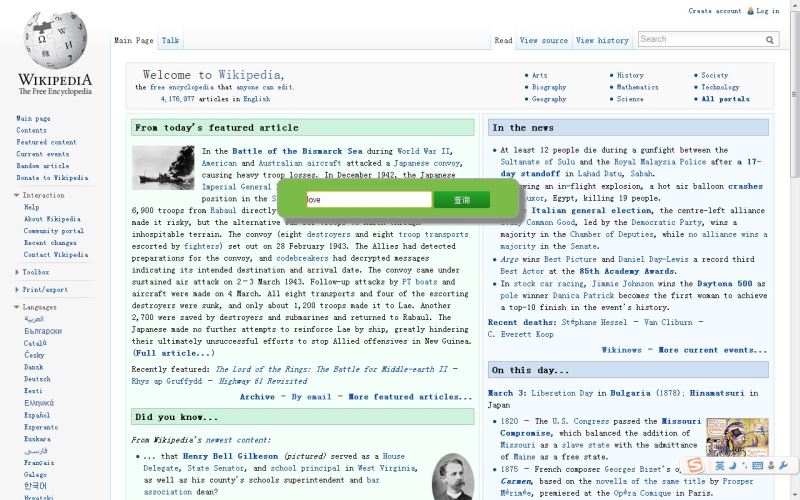Open the Arts portal link

539,75
